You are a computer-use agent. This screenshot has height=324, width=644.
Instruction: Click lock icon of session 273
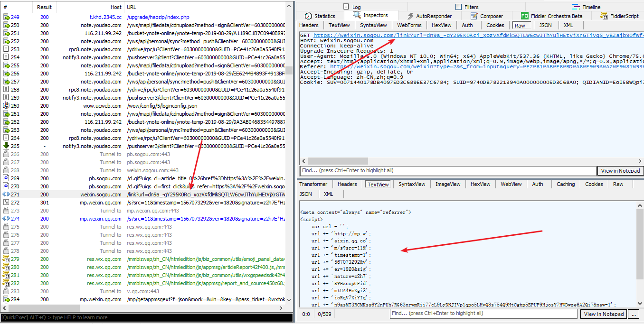point(7,211)
